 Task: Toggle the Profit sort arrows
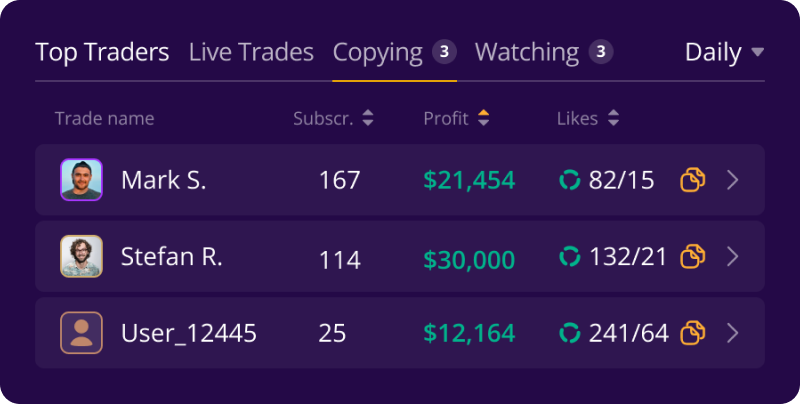click(x=483, y=118)
